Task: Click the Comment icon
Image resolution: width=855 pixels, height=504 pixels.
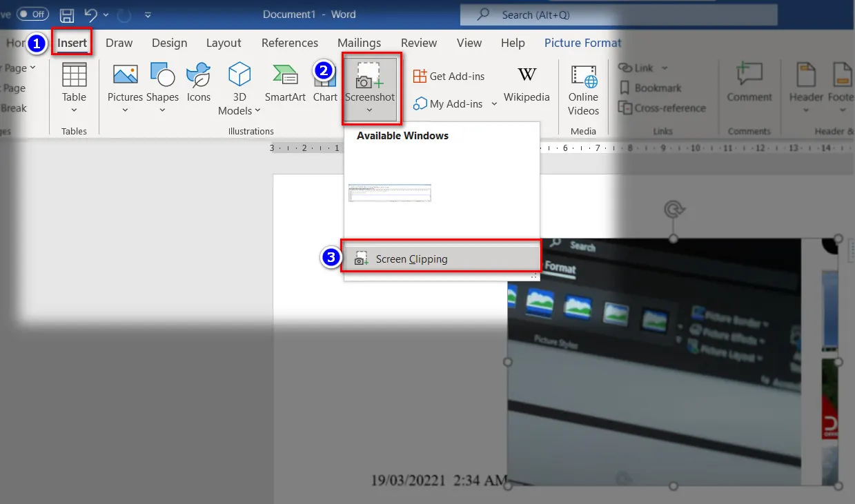Action: point(749,74)
